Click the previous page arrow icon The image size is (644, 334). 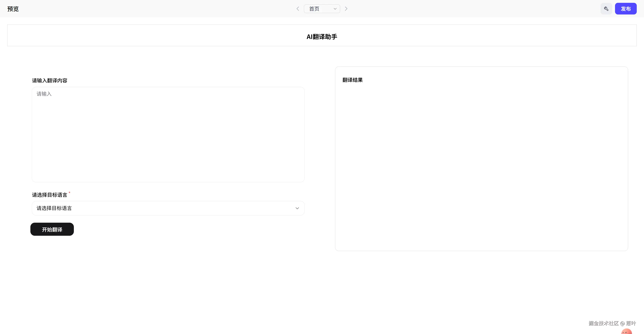pos(298,9)
